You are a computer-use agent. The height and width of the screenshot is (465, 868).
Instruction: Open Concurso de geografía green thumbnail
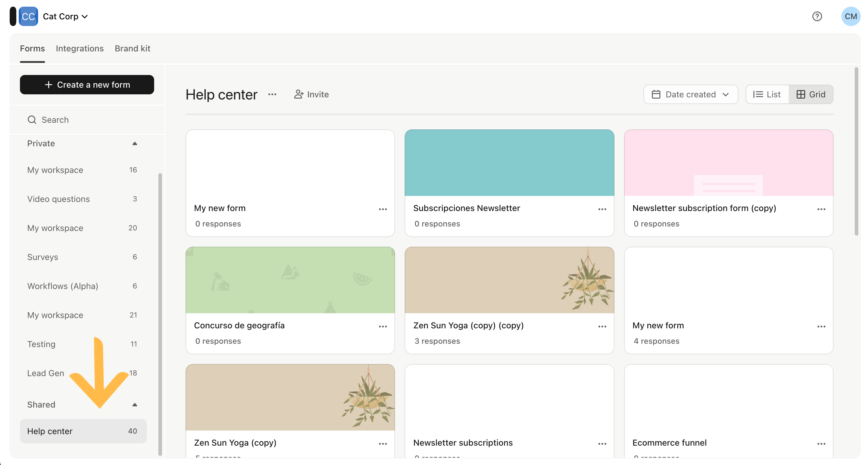tap(290, 280)
